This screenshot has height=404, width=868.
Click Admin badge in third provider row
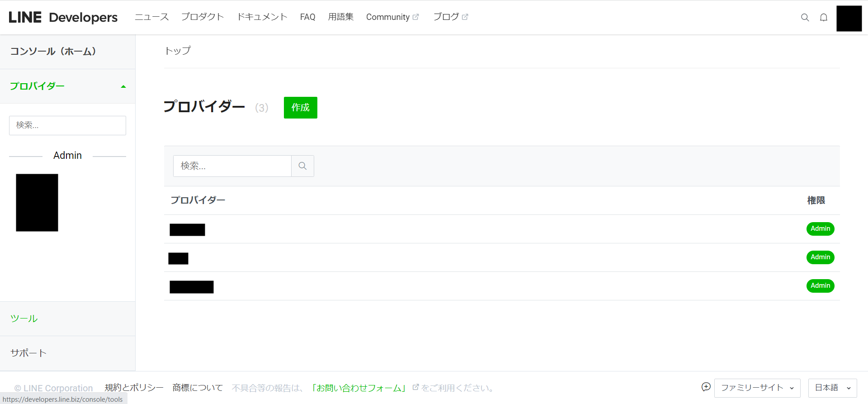click(821, 286)
